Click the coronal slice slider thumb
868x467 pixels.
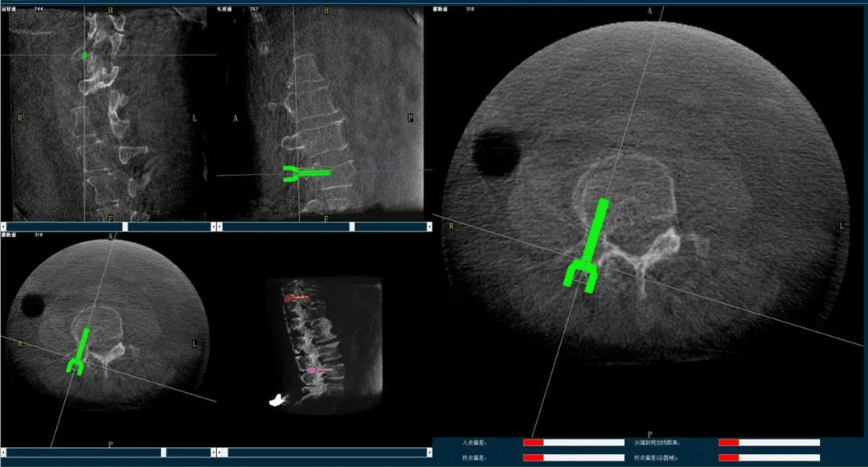125,227
